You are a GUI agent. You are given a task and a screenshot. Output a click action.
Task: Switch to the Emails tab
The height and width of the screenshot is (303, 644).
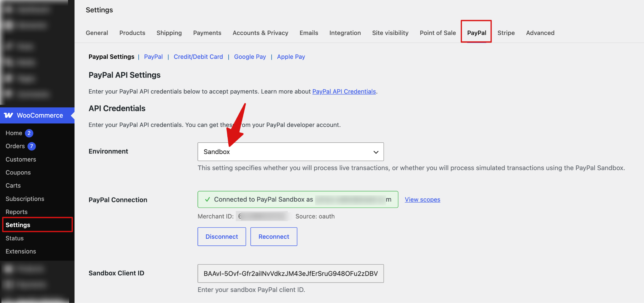pos(309,33)
